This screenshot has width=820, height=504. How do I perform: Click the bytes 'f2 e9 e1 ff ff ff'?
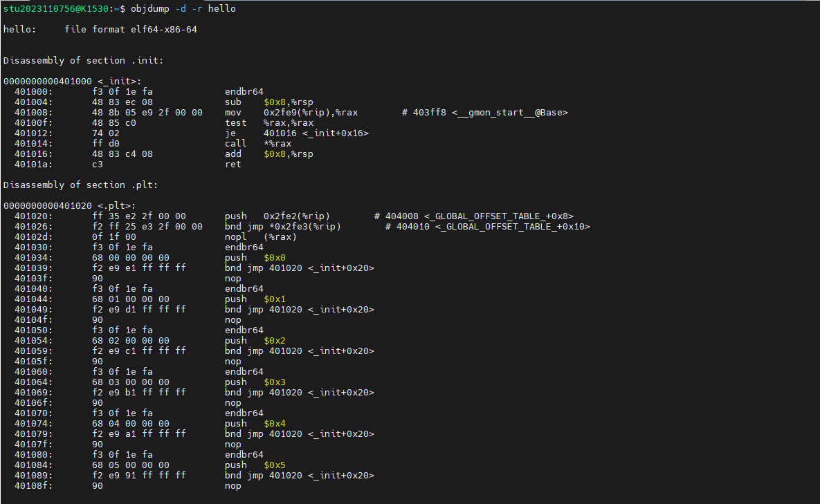[139, 268]
